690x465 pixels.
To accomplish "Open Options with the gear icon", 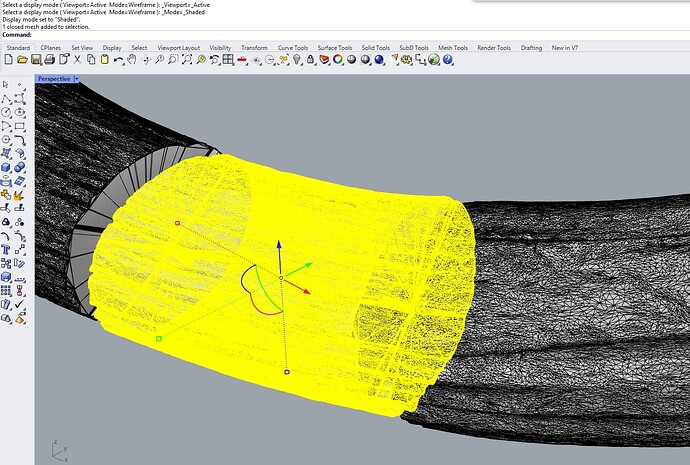I will pos(407,59).
